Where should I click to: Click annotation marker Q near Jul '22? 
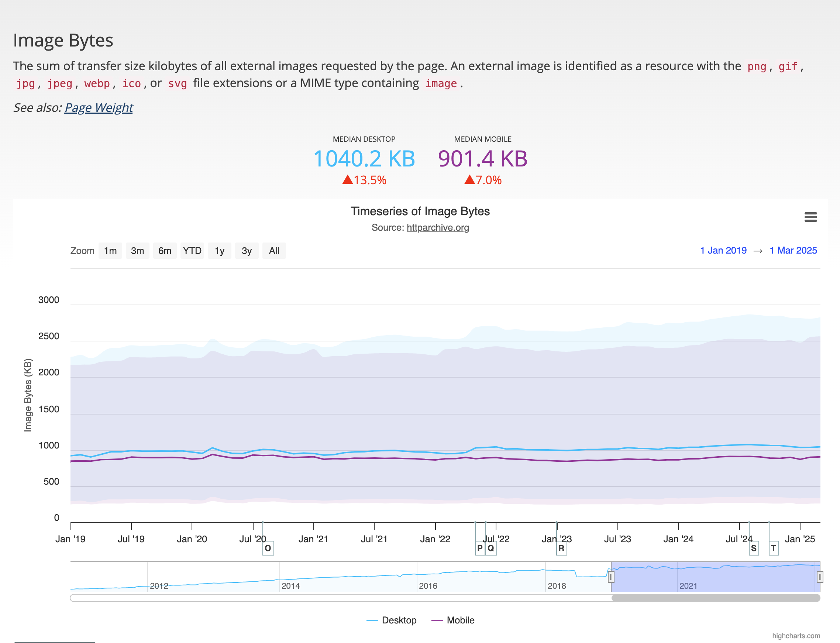(x=491, y=548)
